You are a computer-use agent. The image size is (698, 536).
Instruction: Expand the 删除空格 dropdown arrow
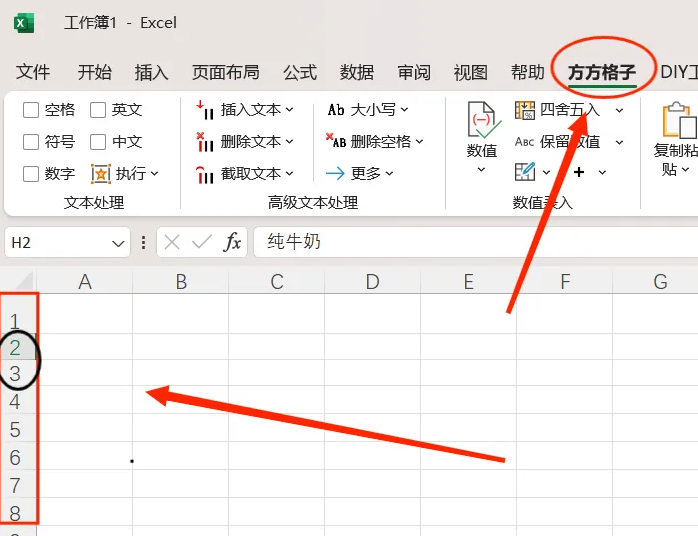click(419, 142)
